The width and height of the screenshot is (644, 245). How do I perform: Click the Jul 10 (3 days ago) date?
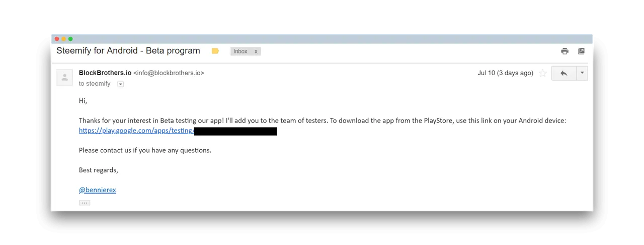pyautogui.click(x=505, y=73)
